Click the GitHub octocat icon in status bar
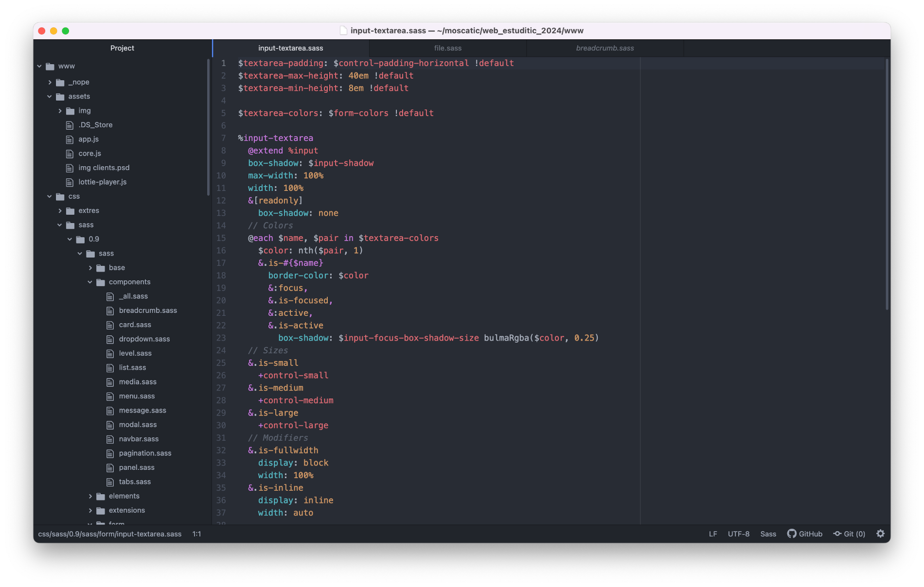Screen dimensions: 924x587 tap(792, 534)
